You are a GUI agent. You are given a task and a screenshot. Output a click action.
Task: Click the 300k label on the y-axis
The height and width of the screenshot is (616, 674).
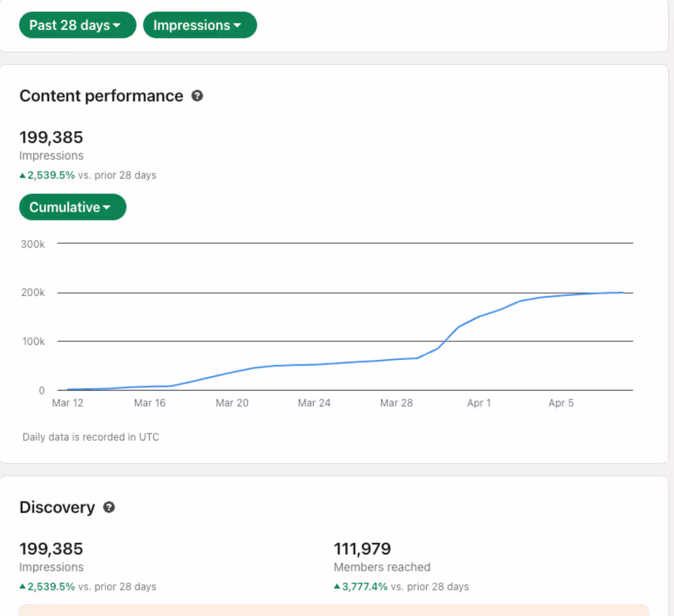(x=33, y=244)
